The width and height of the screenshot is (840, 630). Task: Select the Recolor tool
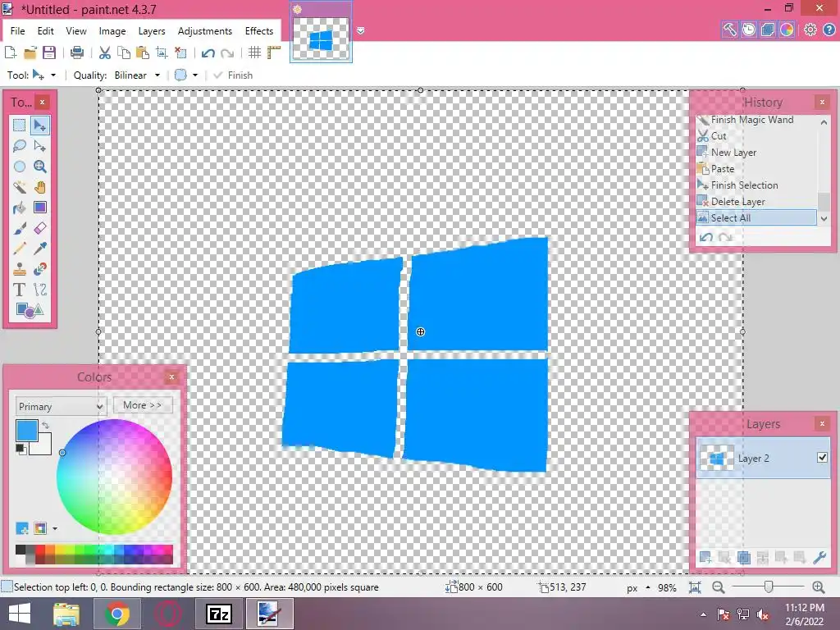(x=39, y=269)
